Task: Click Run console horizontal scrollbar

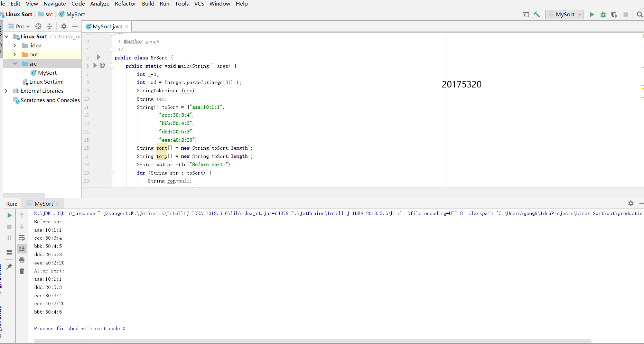Action: [x=312, y=341]
